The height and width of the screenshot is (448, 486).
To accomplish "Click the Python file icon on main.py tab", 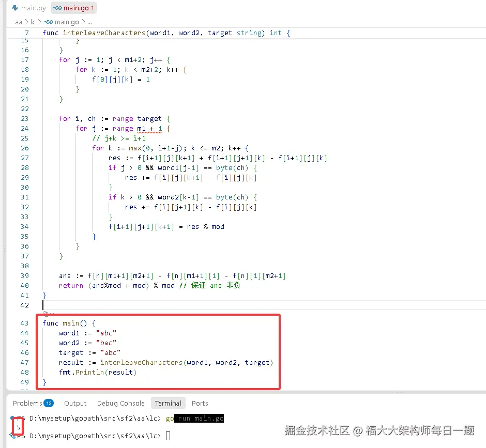I will coord(15,8).
